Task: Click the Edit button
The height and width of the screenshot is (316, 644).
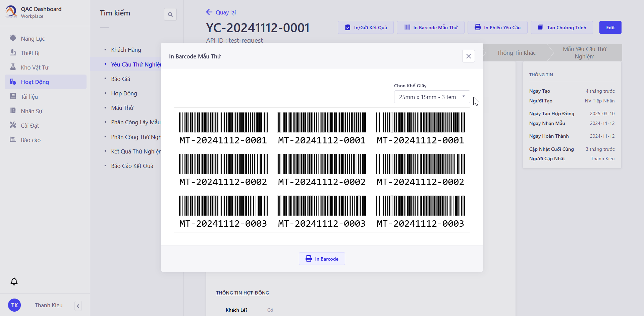Action: 610,27
